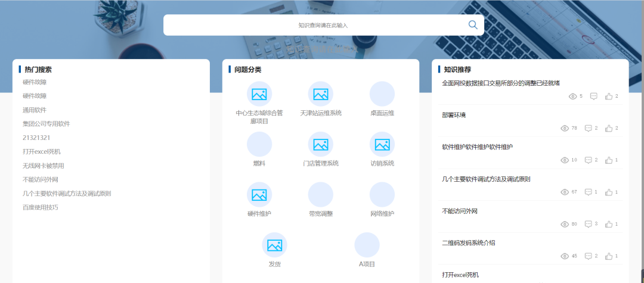Open hot search item 无线网卡被禁用

coord(44,166)
